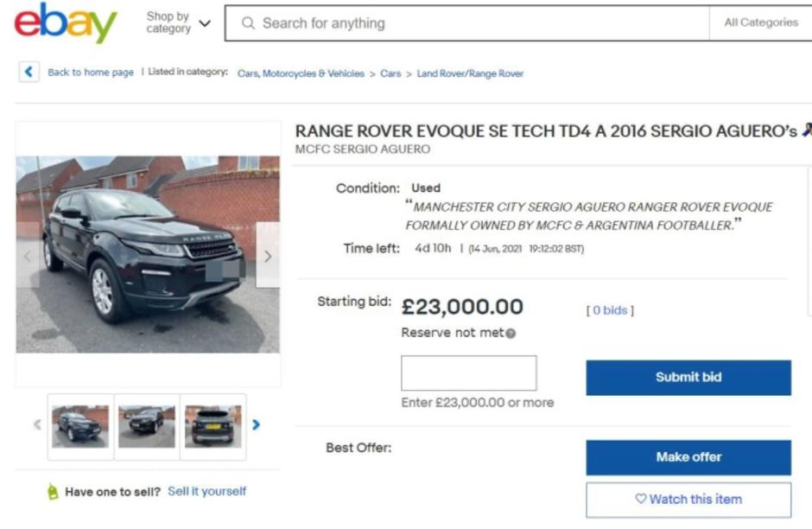Screen dimensions: 812x529
Task: Click the search magnifier icon
Action: (248, 23)
